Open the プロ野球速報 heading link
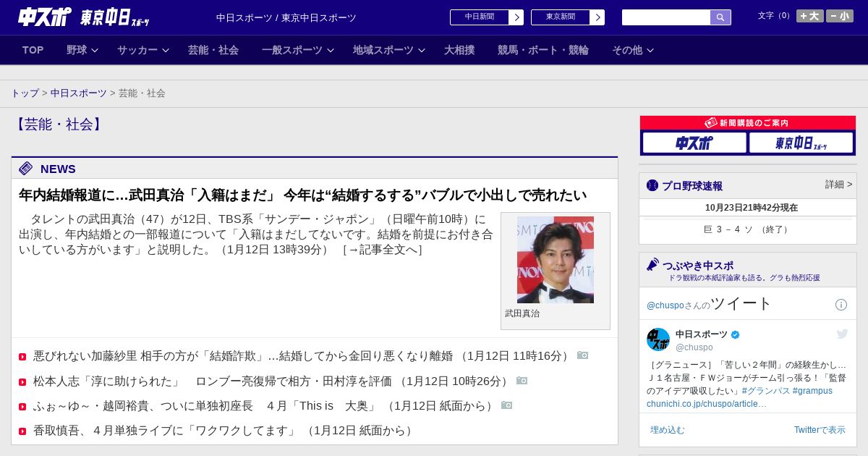Viewport: 868px width, 456px height. point(692,186)
